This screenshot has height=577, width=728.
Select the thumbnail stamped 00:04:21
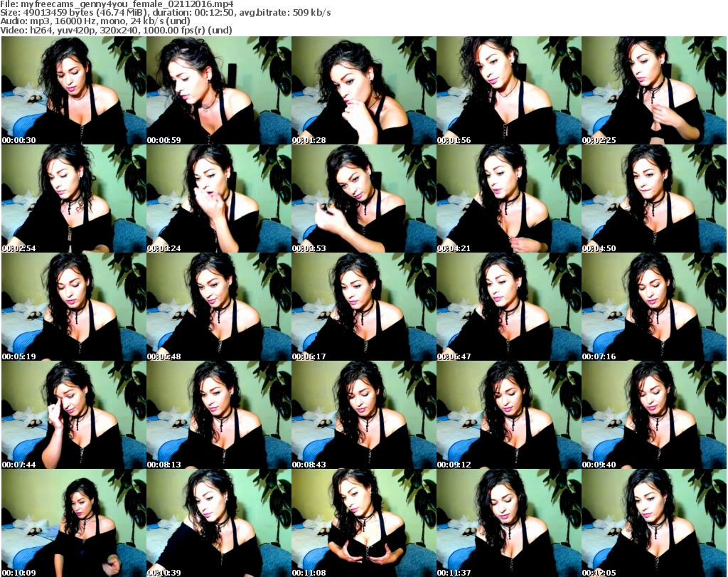[x=509, y=198]
